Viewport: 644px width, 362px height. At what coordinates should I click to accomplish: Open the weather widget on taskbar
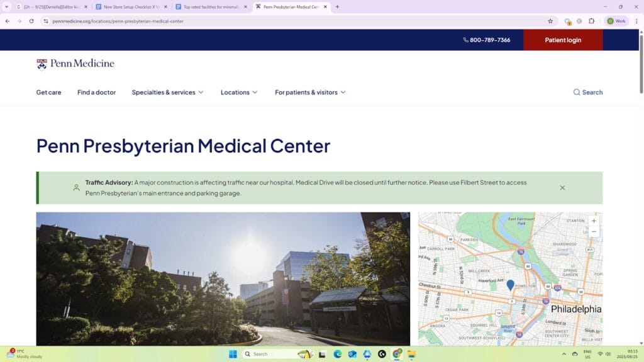pyautogui.click(x=24, y=354)
